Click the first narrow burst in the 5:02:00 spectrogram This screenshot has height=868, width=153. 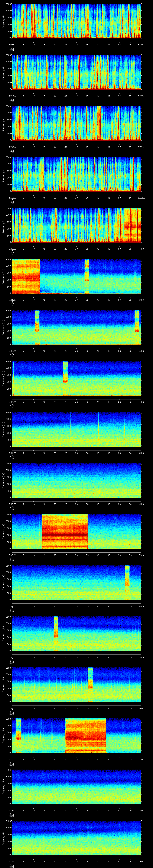[37, 327]
